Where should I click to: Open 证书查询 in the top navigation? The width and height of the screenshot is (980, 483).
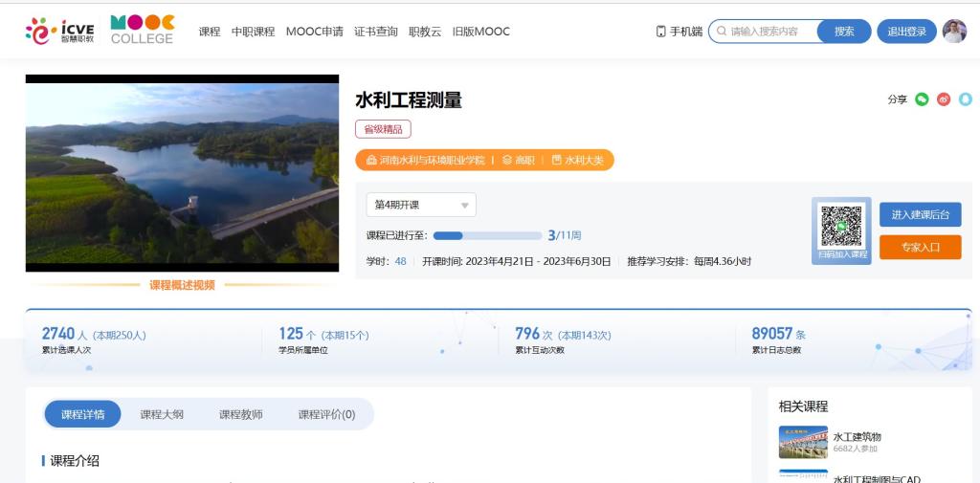[x=375, y=32]
